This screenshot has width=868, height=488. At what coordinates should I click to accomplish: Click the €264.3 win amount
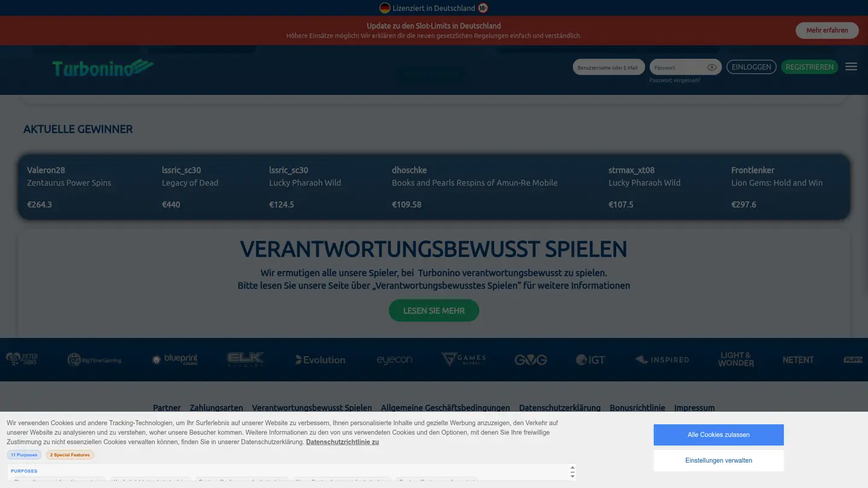[x=40, y=204]
